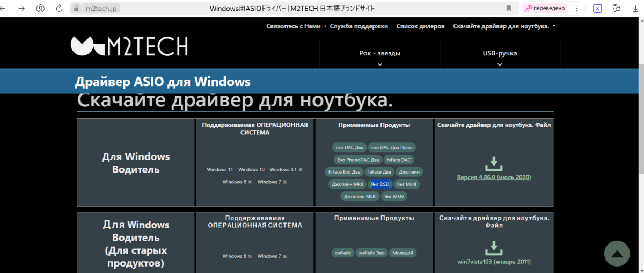The height and width of the screenshot is (273, 644).
Task: Click the download icon for version 4.86.0
Action: click(x=494, y=163)
